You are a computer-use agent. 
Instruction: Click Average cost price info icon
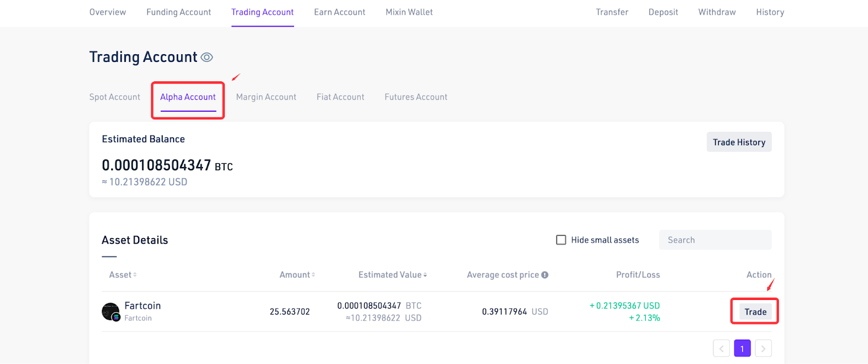545,275
